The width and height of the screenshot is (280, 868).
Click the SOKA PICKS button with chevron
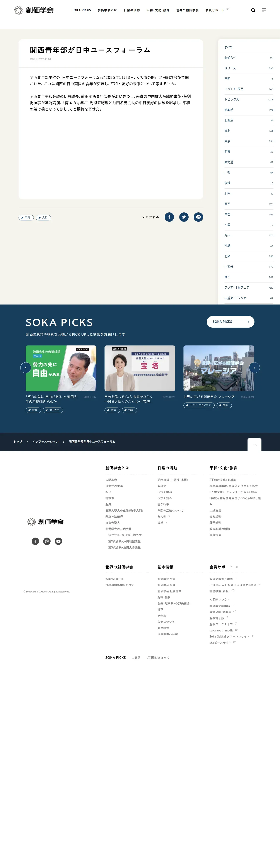tap(230, 321)
